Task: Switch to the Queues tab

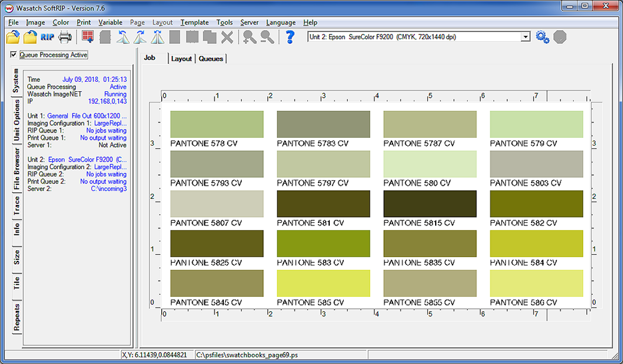Action: (211, 59)
